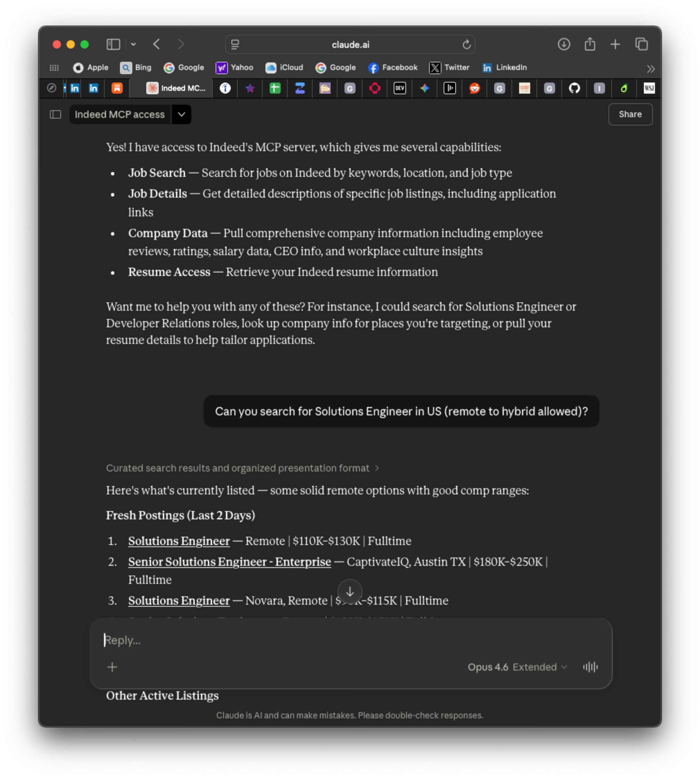This screenshot has width=700, height=778.
Task: Open the chat title dropdown chevron
Action: (x=182, y=114)
